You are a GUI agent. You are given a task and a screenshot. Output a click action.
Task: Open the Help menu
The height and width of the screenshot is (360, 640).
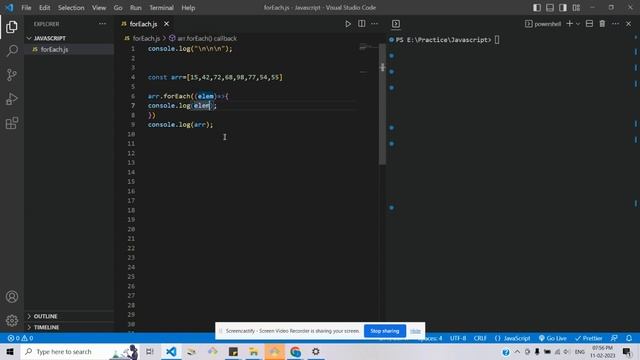click(x=188, y=8)
